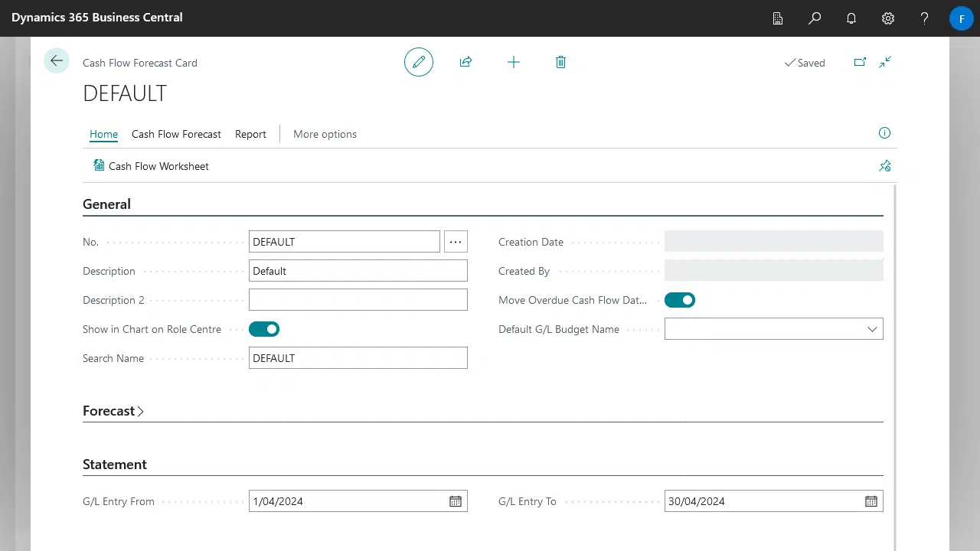Expand the Forecast section
980x551 pixels.
pos(113,411)
